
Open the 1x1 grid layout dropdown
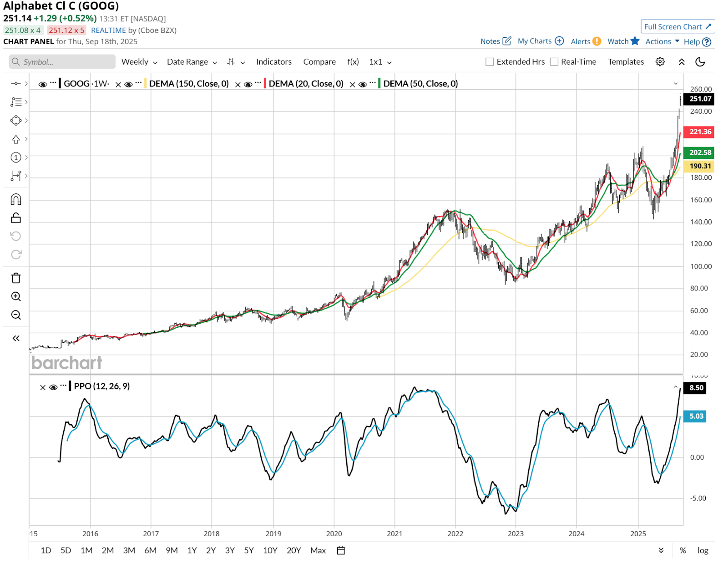(380, 62)
